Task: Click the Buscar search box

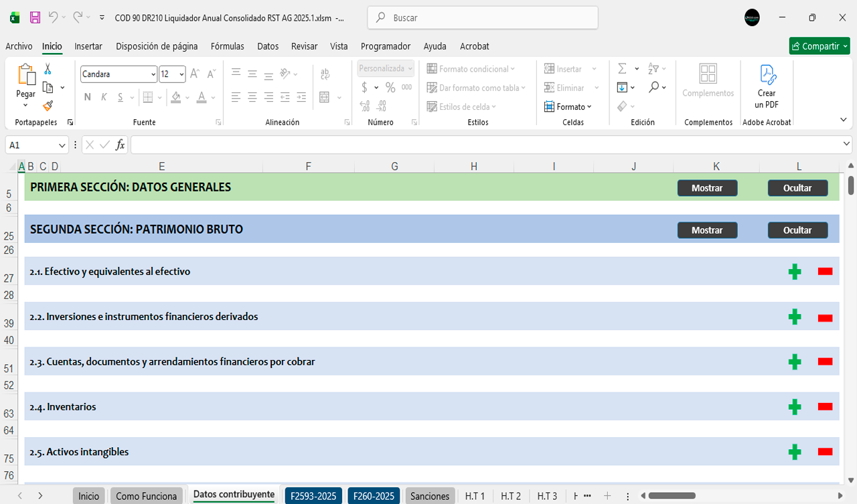Action: (482, 18)
